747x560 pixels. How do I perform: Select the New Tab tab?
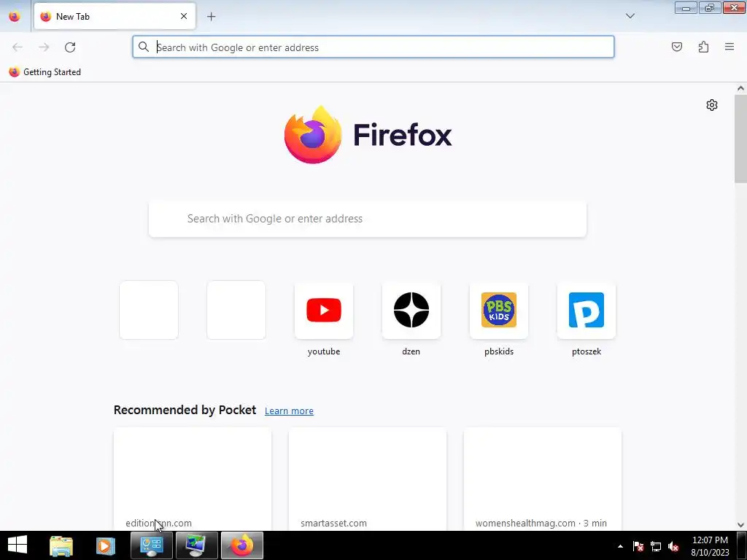(x=115, y=17)
